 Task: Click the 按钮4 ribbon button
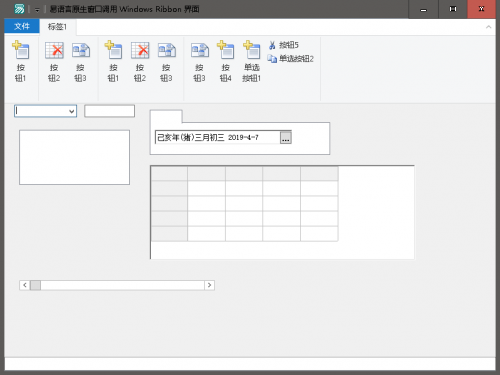click(226, 62)
